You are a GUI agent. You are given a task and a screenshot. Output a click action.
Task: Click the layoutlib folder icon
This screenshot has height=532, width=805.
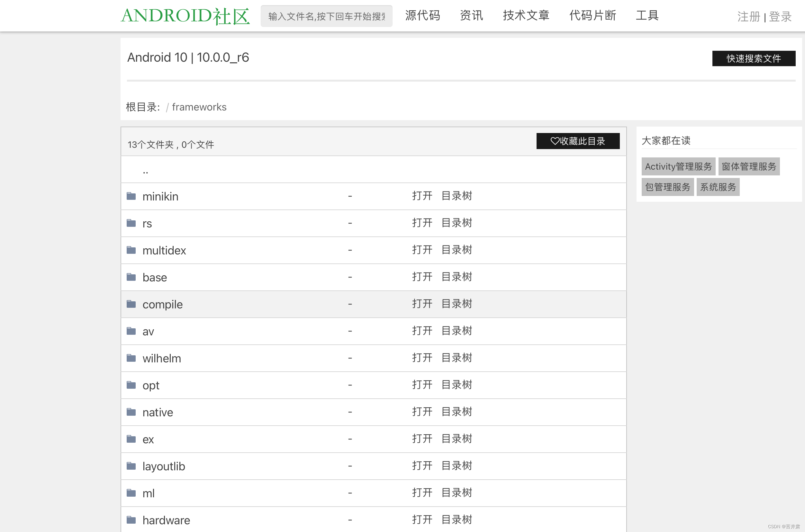point(131,466)
